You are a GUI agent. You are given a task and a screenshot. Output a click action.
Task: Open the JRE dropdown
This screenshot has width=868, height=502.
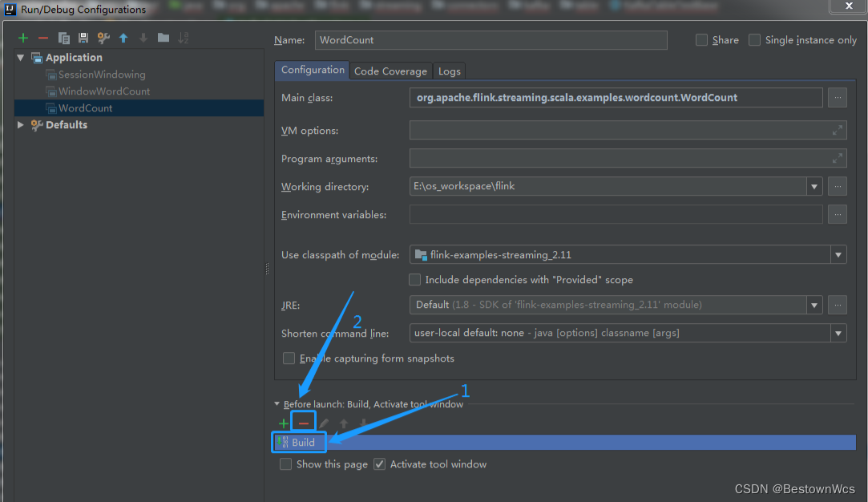[813, 305]
